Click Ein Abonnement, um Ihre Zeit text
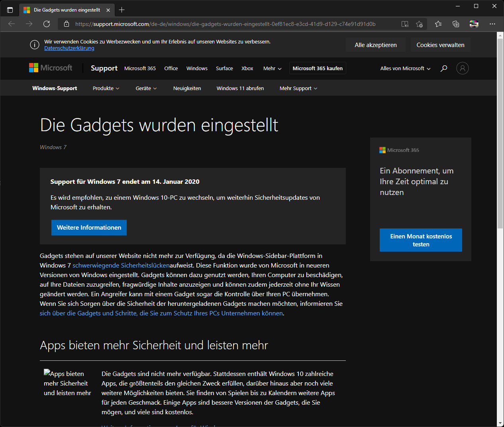504x427 pixels. (417, 181)
